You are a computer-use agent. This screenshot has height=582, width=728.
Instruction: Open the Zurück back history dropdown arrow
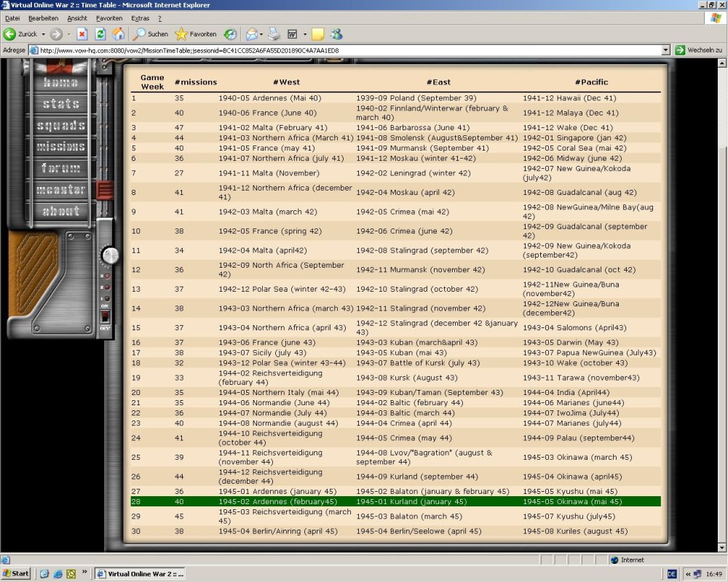tap(43, 34)
